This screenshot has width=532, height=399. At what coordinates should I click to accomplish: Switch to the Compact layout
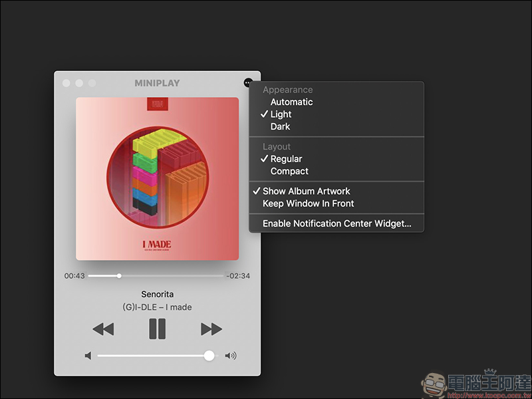(336, 171)
